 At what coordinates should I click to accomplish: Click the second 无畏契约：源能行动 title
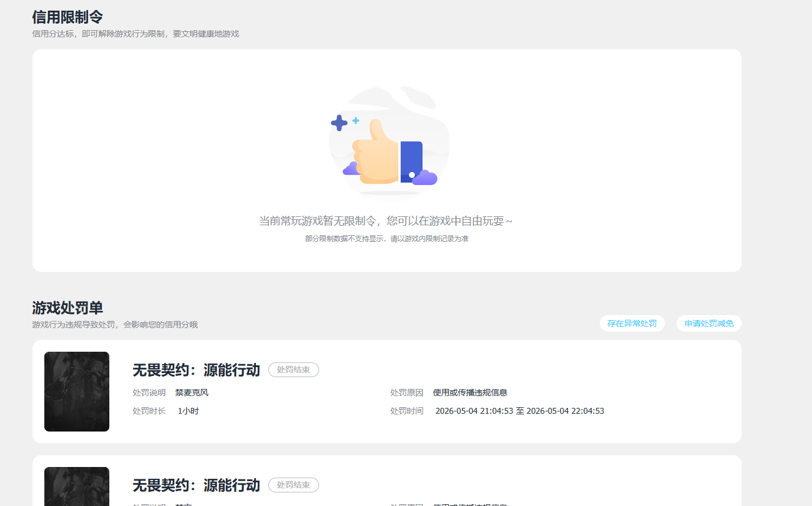click(196, 485)
